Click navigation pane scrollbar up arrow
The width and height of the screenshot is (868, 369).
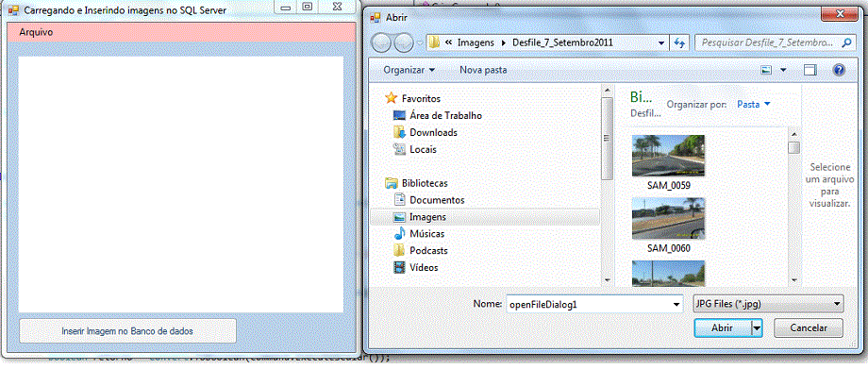pyautogui.click(x=608, y=91)
